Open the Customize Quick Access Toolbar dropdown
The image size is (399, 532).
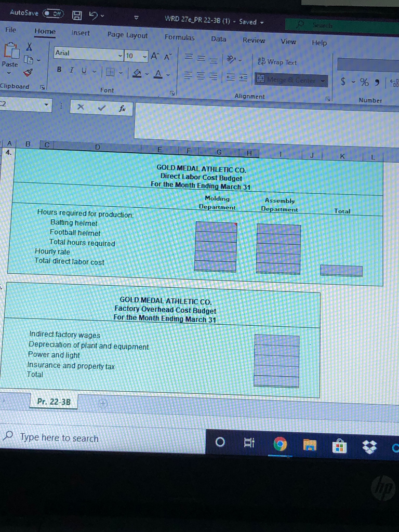coord(136,18)
